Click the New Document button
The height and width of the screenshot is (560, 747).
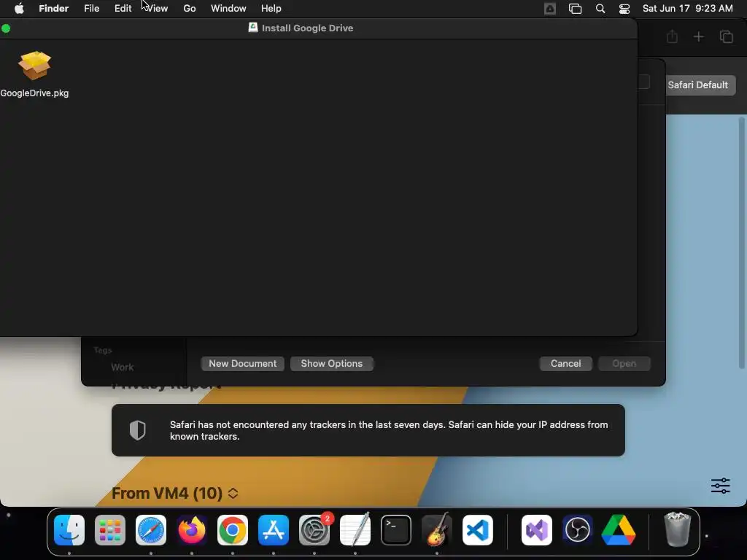242,364
